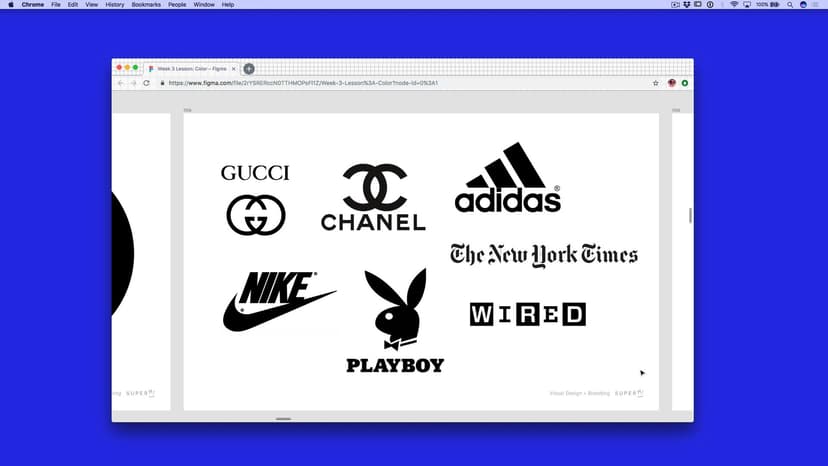The image size is (828, 466).
Task: Open the Window menu
Action: (x=204, y=4)
